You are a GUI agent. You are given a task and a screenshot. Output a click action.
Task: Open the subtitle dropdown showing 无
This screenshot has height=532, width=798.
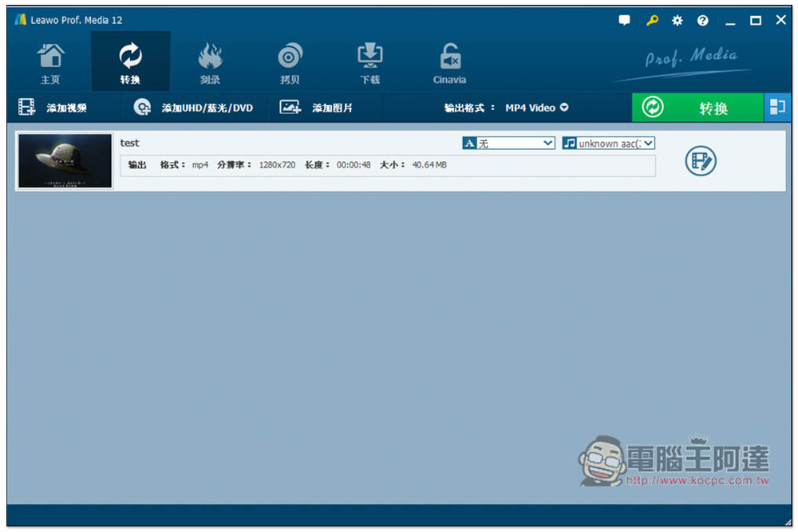click(508, 144)
